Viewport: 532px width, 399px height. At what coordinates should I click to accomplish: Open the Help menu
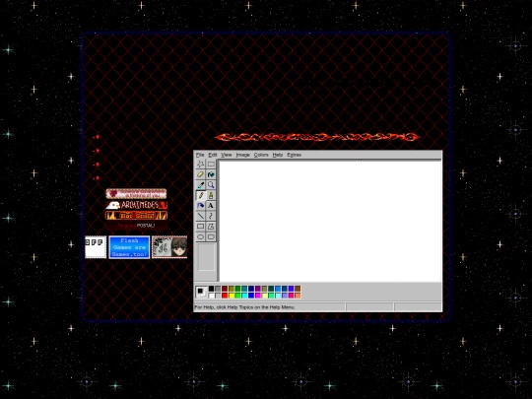click(278, 155)
